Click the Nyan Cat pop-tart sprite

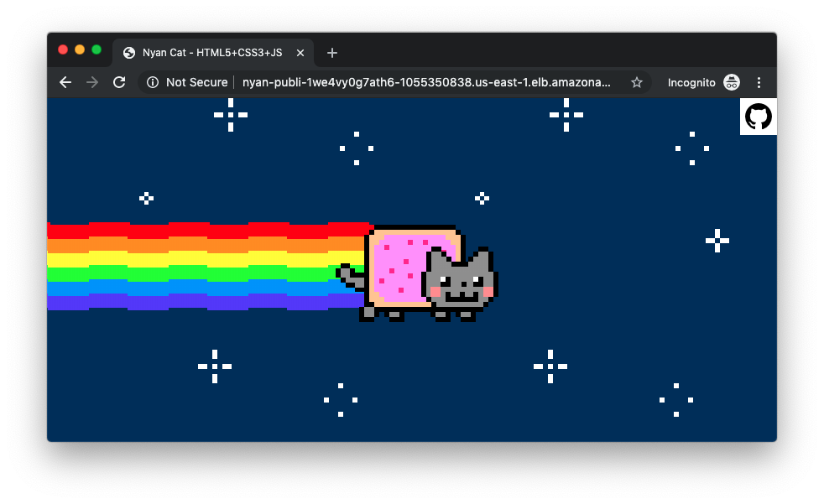tap(417, 273)
